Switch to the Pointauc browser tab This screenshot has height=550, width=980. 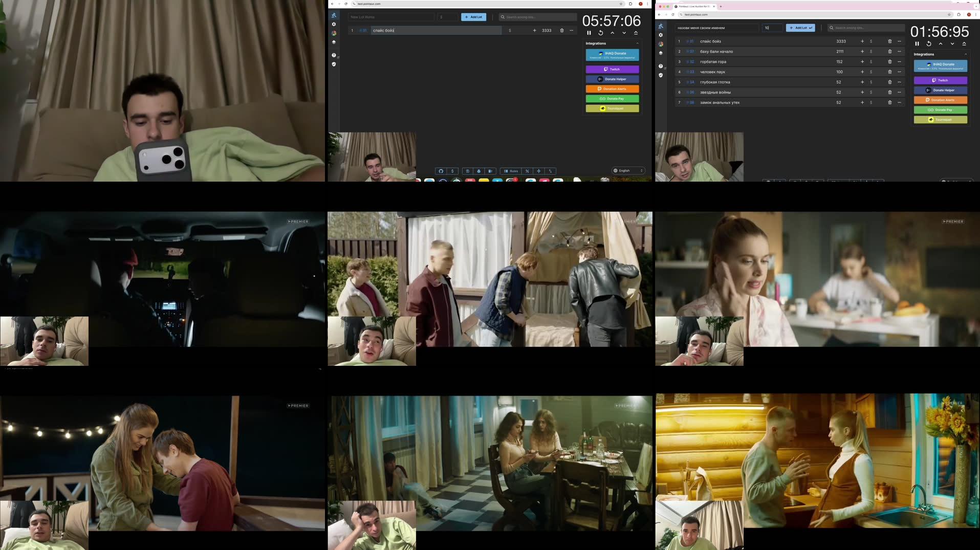tap(693, 7)
